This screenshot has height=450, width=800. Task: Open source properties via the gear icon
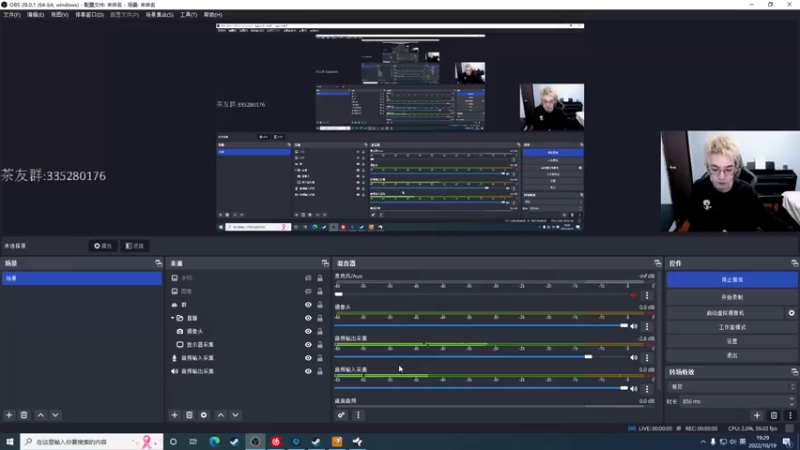tap(204, 415)
